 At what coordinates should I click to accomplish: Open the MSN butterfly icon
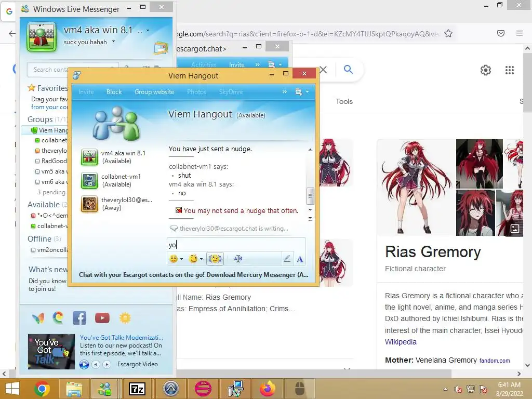[38, 318]
